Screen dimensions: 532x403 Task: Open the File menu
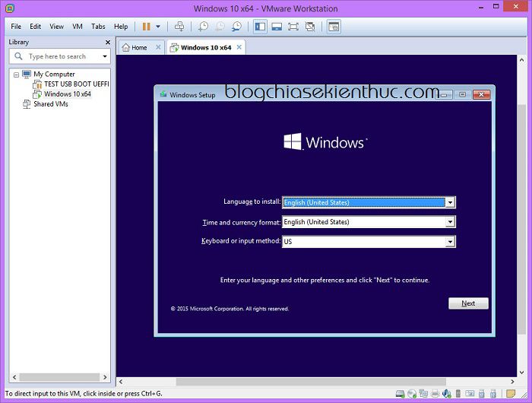[x=16, y=27]
